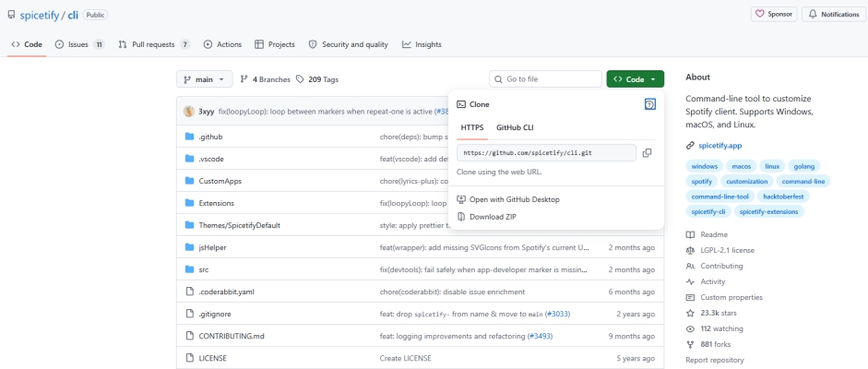The height and width of the screenshot is (369, 868).
Task: Open the CustomApps folder
Action: pos(220,181)
